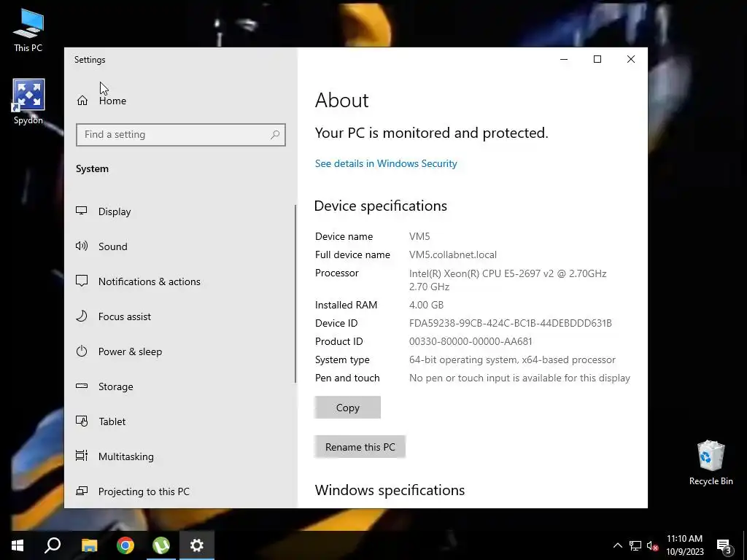Screen dimensions: 747x560
Task: Focus the Find a setting box
Action: click(181, 135)
